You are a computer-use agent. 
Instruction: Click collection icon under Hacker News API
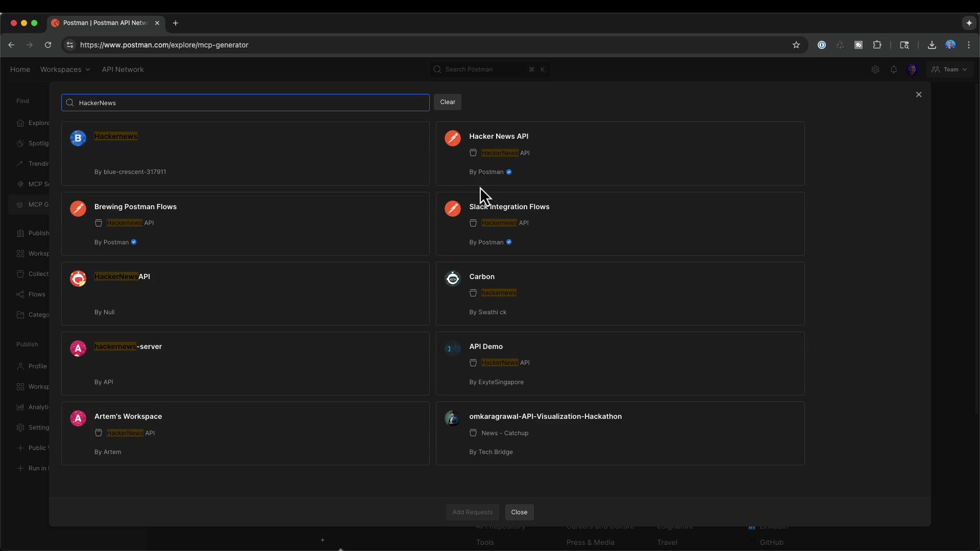(x=473, y=153)
